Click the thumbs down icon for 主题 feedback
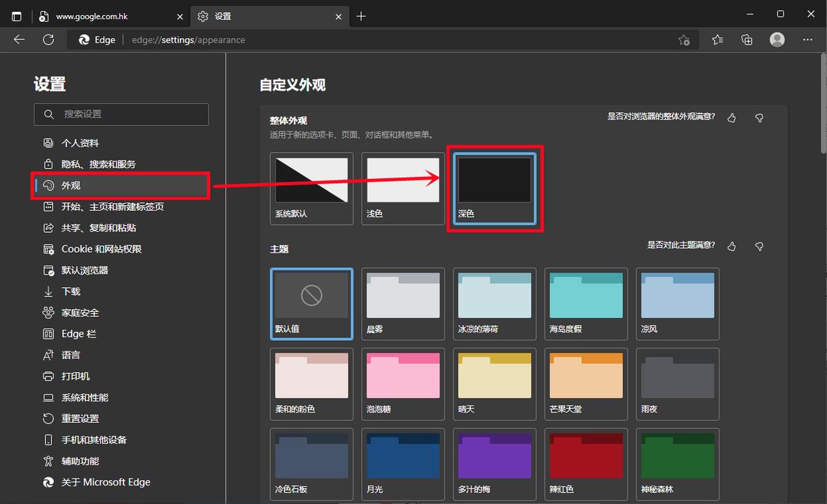Viewport: 827px width, 504px height. [759, 246]
